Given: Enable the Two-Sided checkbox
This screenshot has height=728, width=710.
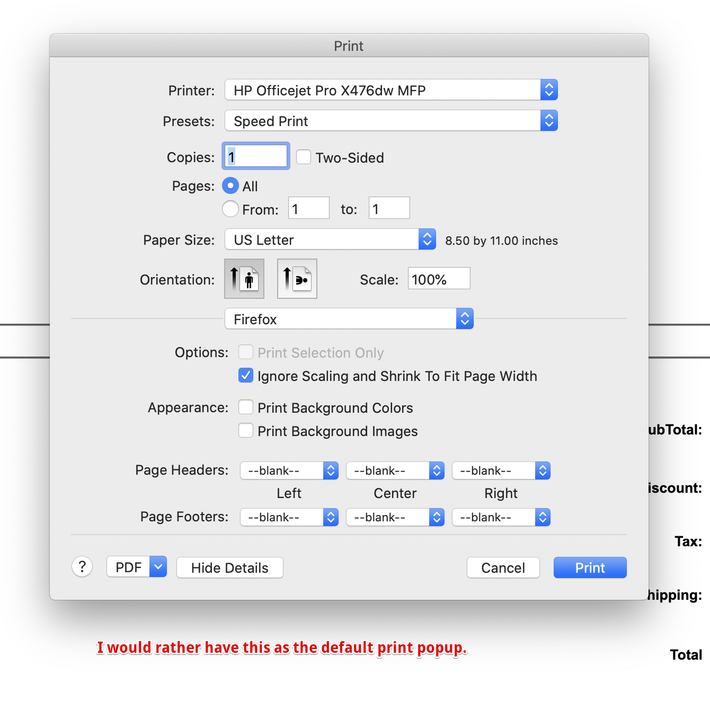Looking at the screenshot, I should click(x=304, y=157).
